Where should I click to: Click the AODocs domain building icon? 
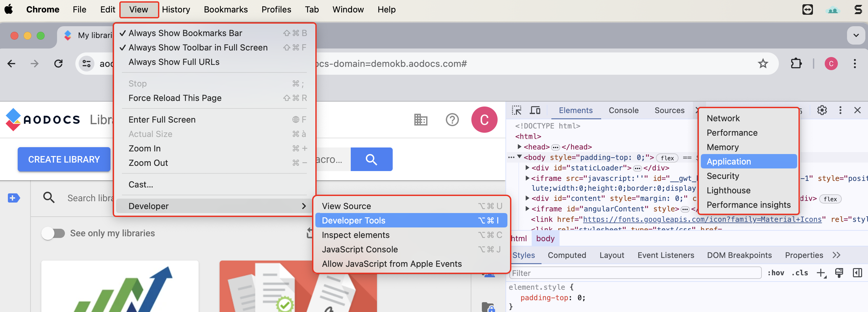(421, 120)
